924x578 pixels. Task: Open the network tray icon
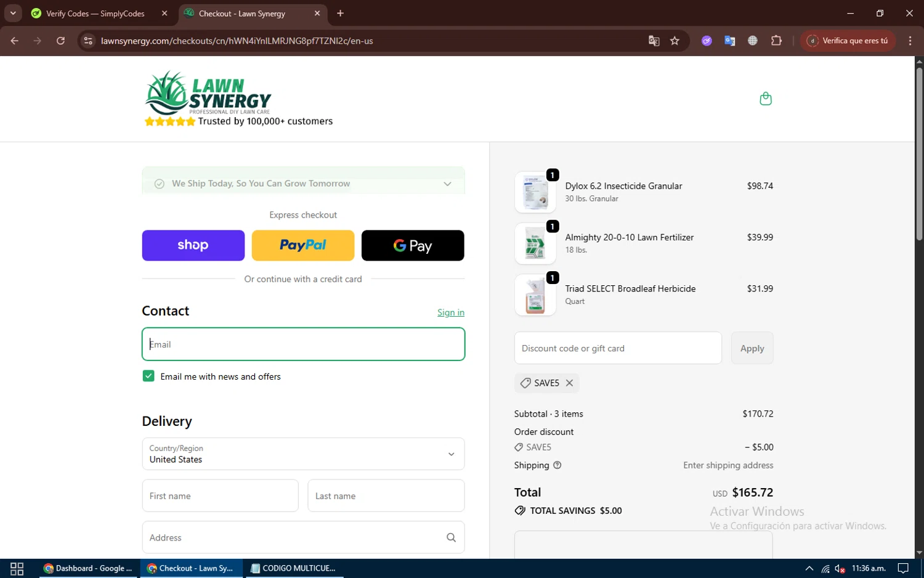tap(825, 568)
